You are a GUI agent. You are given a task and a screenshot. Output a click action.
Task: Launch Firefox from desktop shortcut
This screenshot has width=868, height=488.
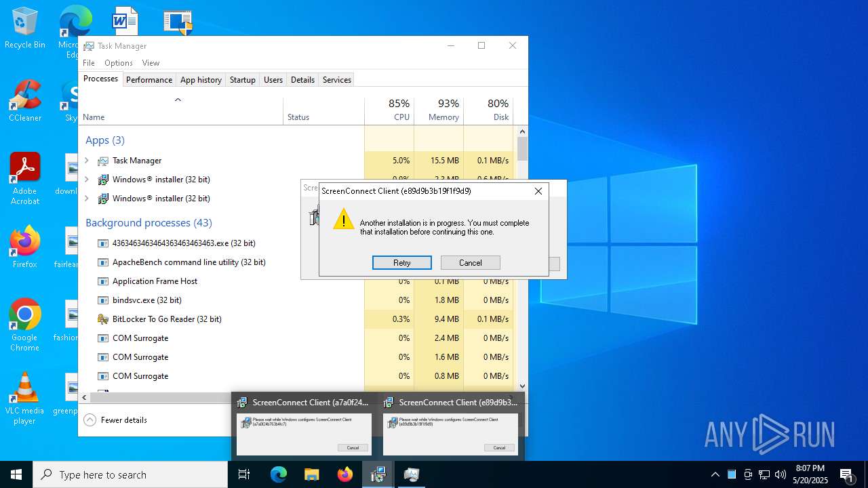24,247
